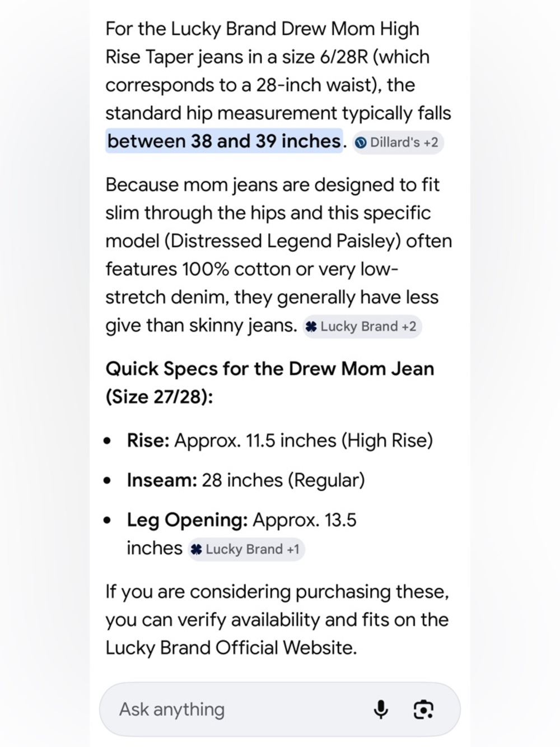Click the Inseam 28 inches bullet item

(x=245, y=480)
